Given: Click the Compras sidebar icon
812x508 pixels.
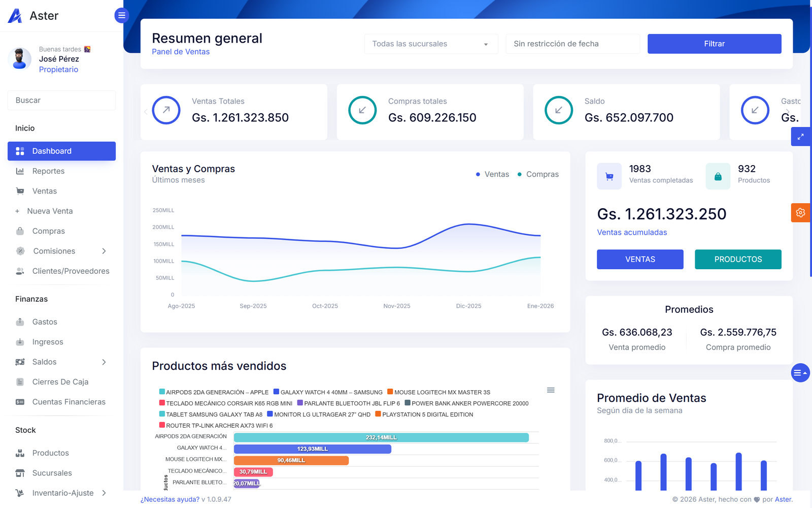Looking at the screenshot, I should (19, 231).
